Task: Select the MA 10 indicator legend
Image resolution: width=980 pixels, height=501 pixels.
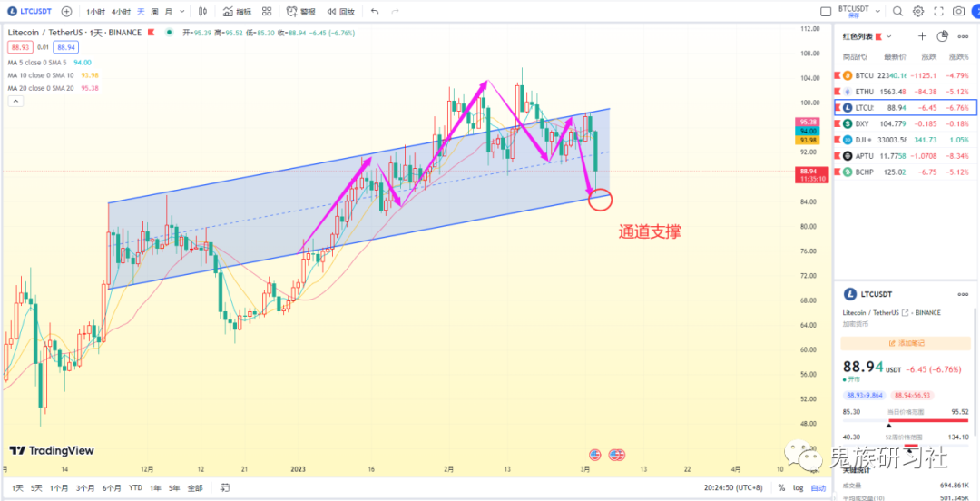Action: click(54, 75)
